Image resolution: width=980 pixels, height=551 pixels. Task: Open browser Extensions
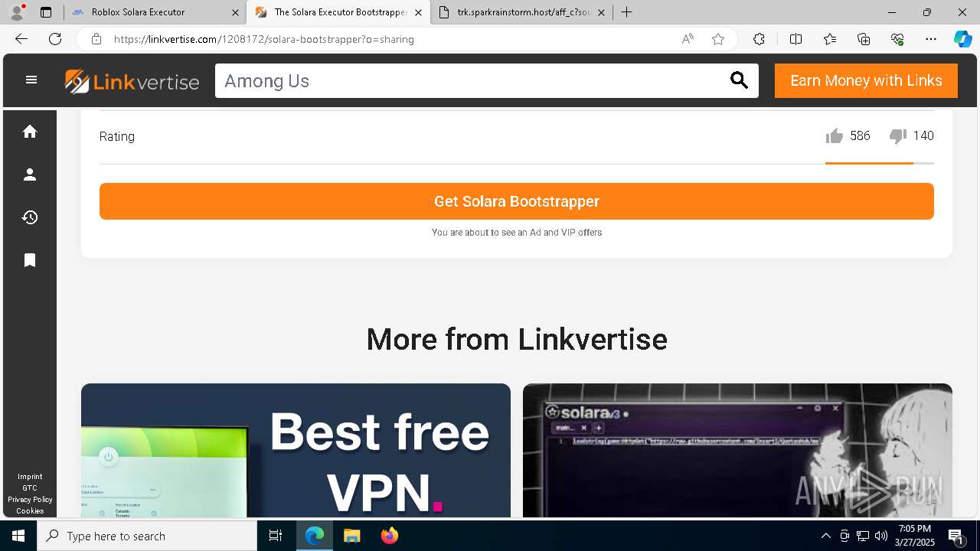(759, 39)
